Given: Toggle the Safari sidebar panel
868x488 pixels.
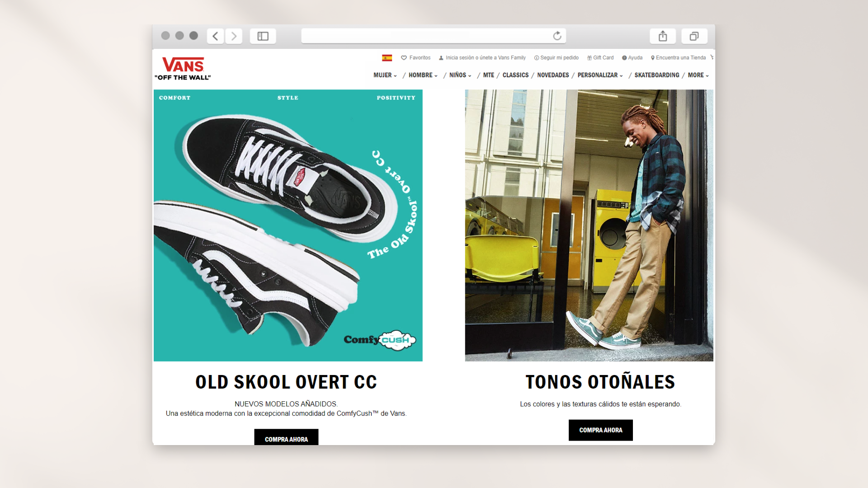Looking at the screenshot, I should [x=263, y=36].
